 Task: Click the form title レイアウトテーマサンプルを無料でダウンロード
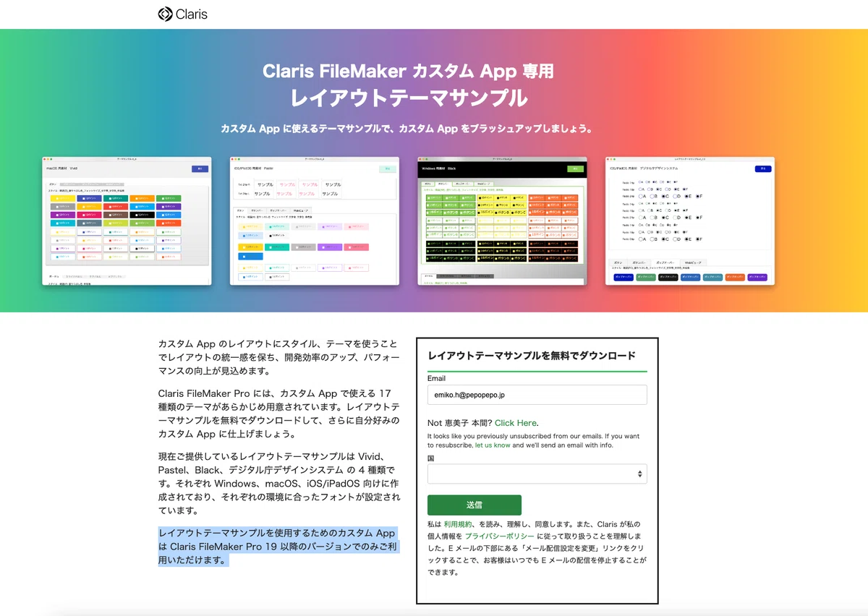pyautogui.click(x=532, y=355)
